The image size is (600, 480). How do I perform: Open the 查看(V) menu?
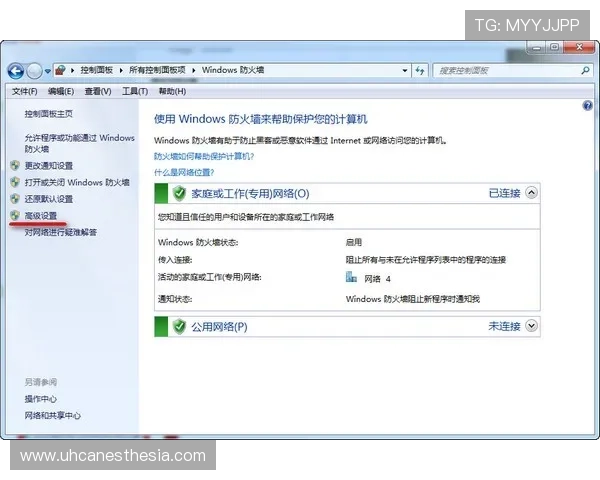point(98,91)
